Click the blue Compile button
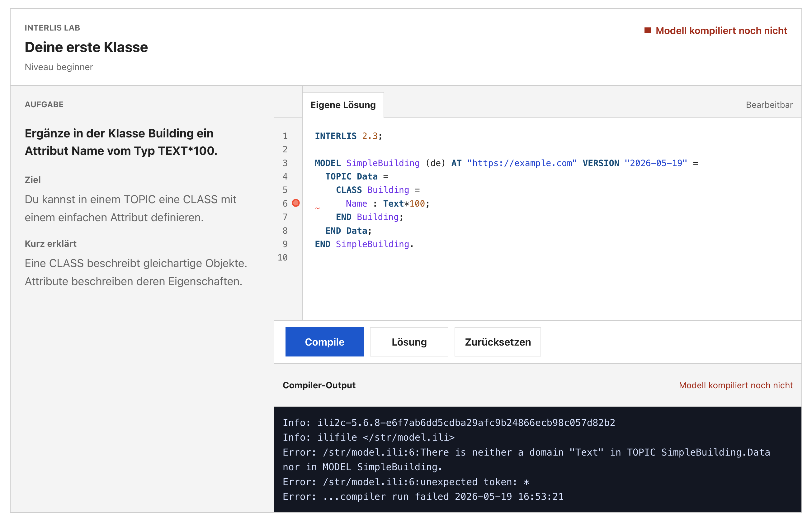The image size is (812, 526). coord(324,342)
